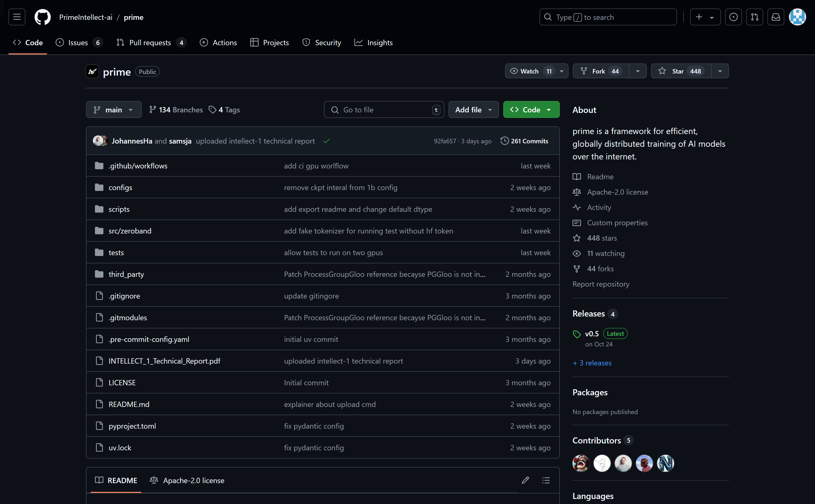Screen dimensions: 815x504
Task: Select the README tab below files
Action: 116,480
